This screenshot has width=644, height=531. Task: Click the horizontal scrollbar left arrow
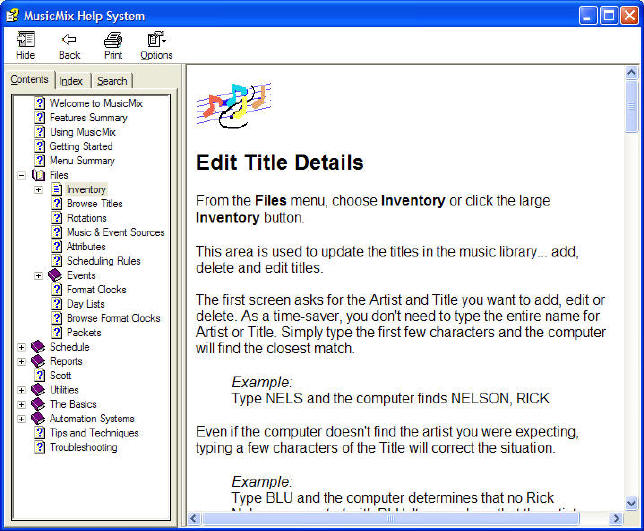[x=194, y=519]
